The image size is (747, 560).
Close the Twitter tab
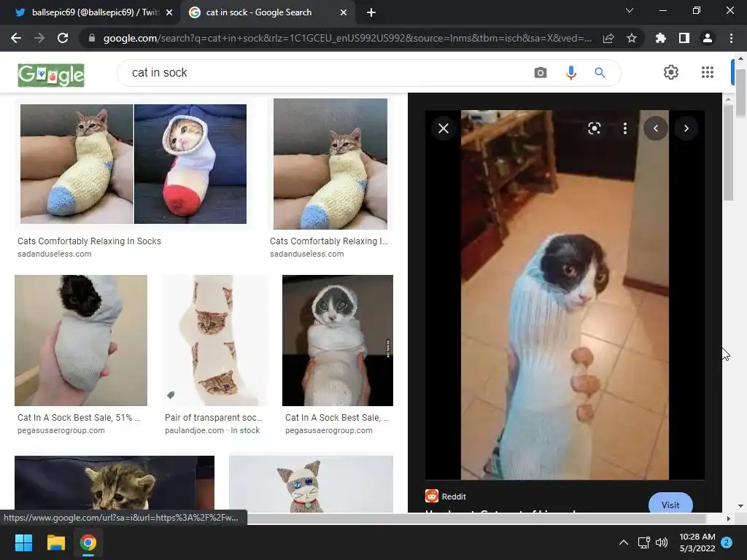[169, 13]
